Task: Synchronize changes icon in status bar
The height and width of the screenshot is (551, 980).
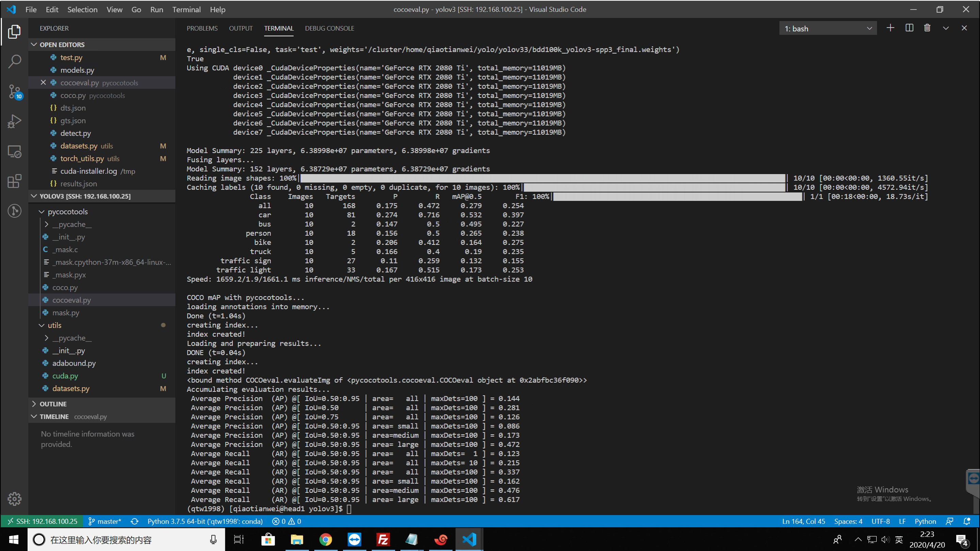Action: [134, 521]
